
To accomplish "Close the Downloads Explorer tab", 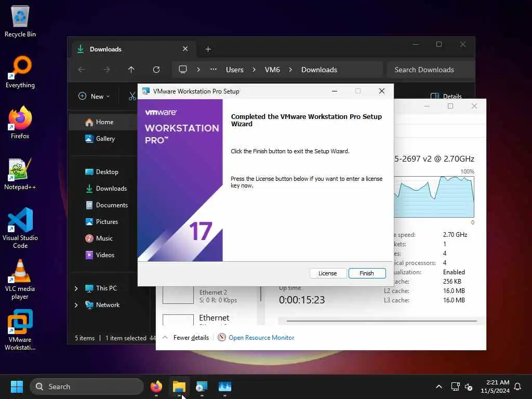I will [x=185, y=49].
